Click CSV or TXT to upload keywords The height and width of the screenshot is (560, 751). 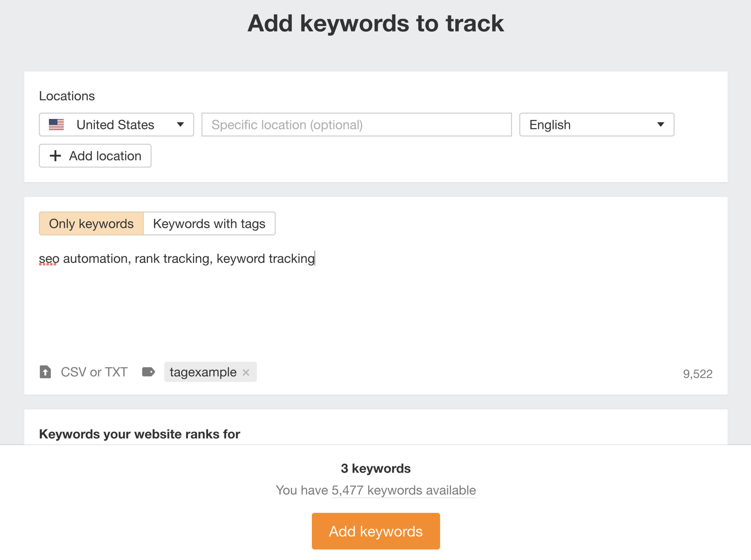click(x=94, y=372)
